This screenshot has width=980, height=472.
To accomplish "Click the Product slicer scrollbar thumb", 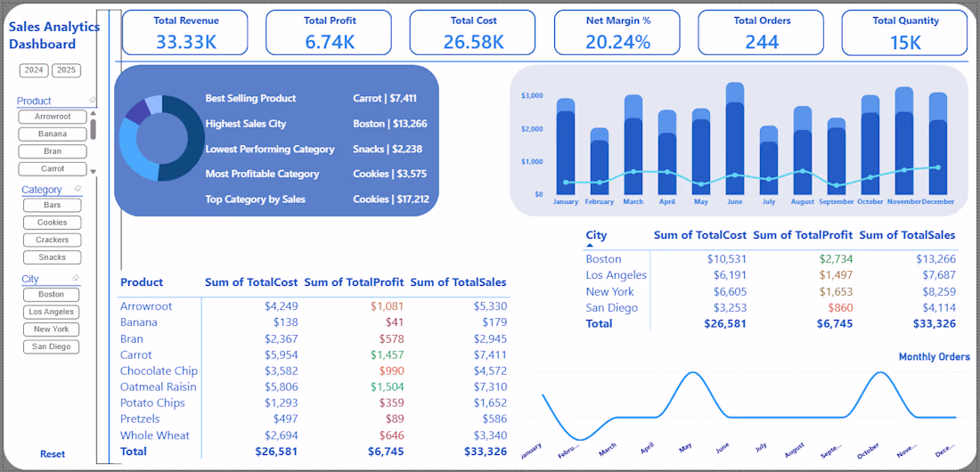I will (x=94, y=129).
